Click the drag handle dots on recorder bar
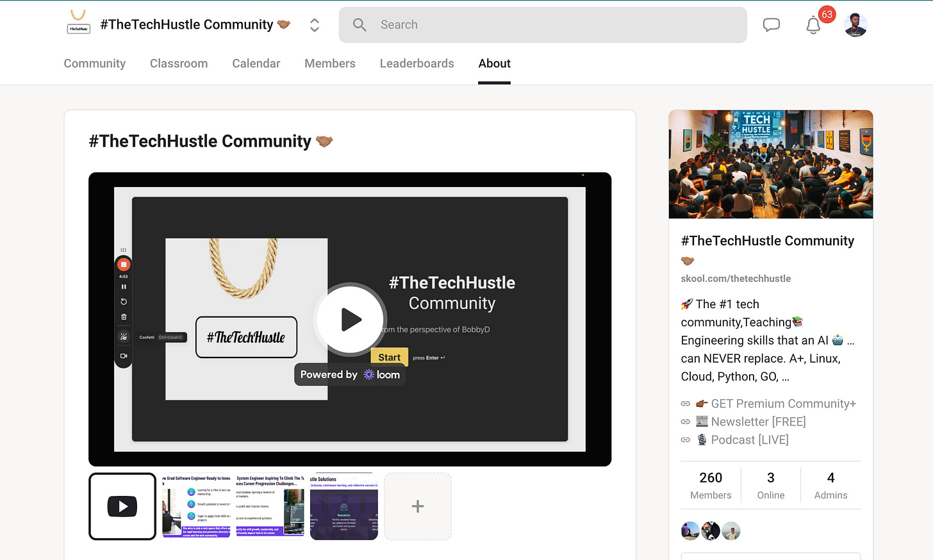Image resolution: width=933 pixels, height=560 pixels. click(124, 250)
